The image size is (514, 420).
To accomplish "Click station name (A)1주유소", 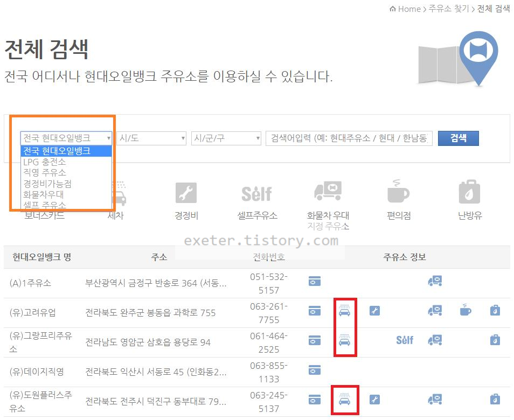I will click(31, 283).
